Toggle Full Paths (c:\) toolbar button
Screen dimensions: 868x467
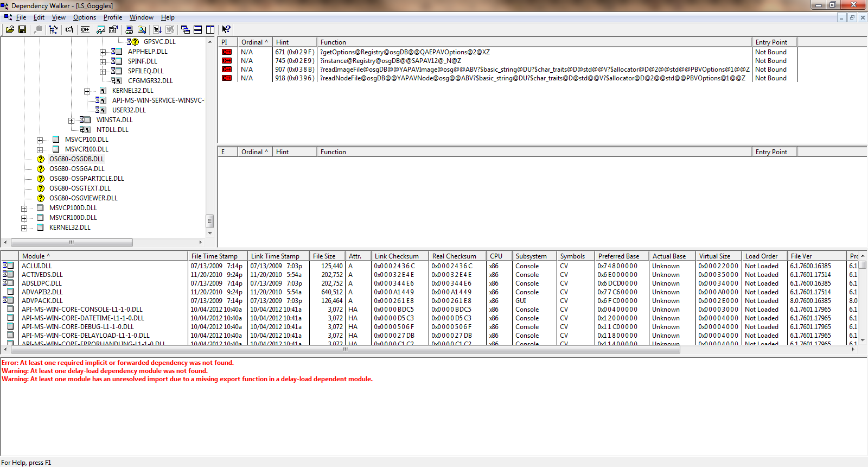tap(69, 29)
